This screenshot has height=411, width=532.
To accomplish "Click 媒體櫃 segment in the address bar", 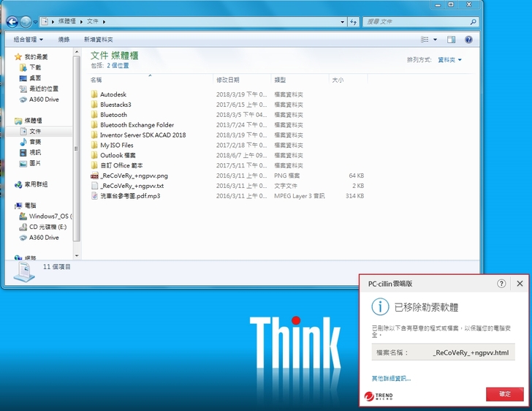I will (66, 21).
